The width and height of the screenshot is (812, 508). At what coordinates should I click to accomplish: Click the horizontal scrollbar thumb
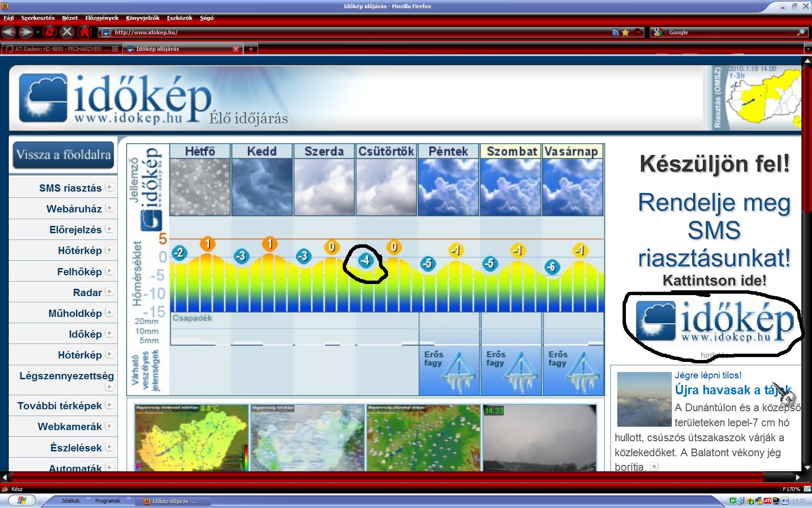pyautogui.click(x=387, y=478)
